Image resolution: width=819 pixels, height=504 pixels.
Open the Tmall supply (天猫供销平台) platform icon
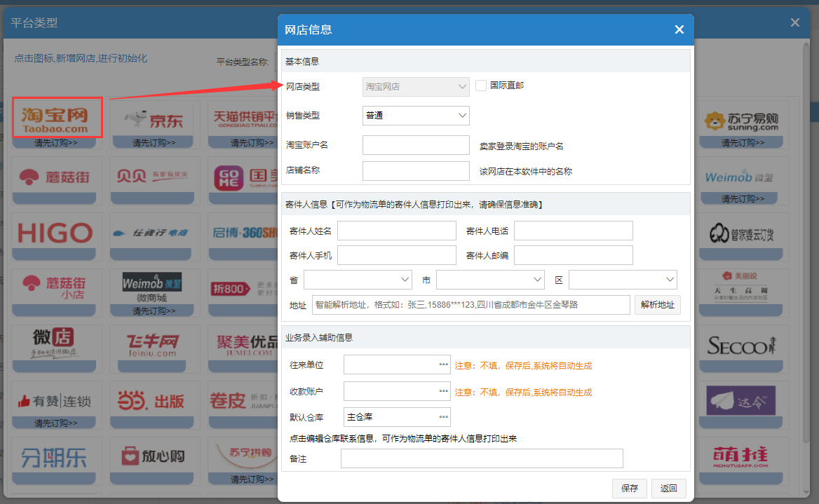pos(245,120)
